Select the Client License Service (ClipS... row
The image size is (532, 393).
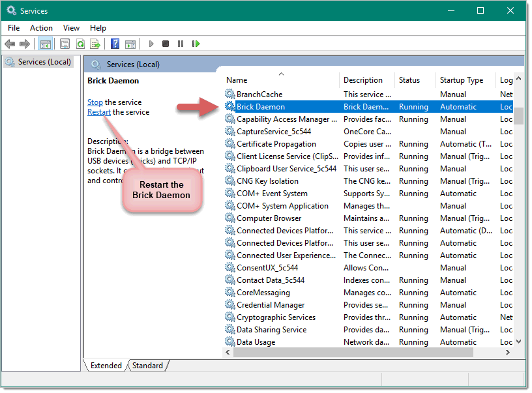tap(368, 156)
